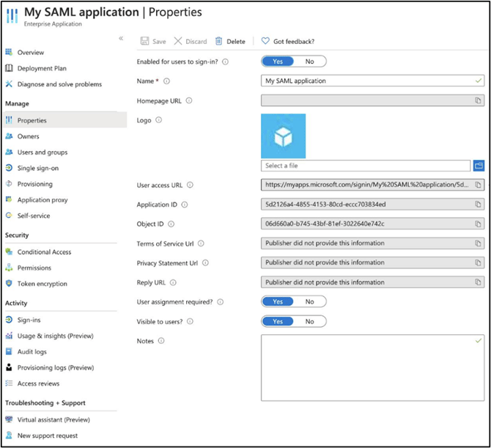
Task: Click the Application ID value field
Action: click(372, 205)
